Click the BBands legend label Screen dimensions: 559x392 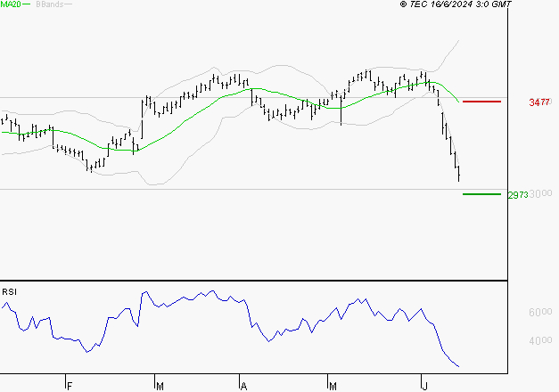click(x=50, y=4)
